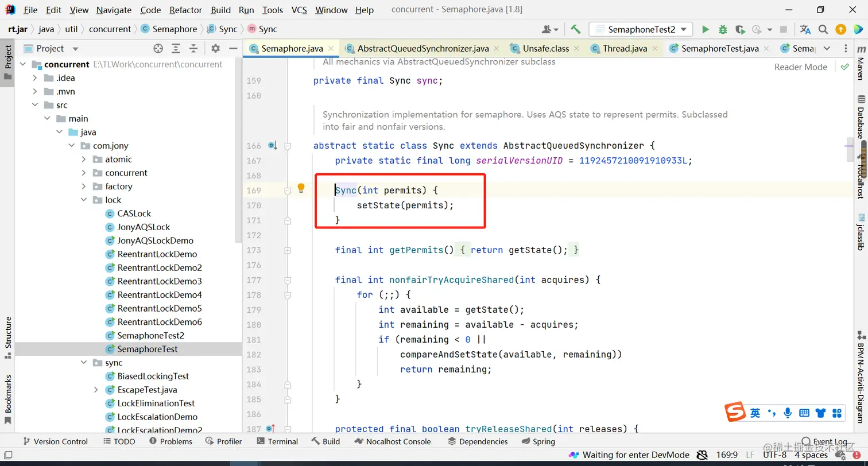Click Collapse All icon in Project panel
The height and width of the screenshot is (466, 868).
tap(193, 49)
